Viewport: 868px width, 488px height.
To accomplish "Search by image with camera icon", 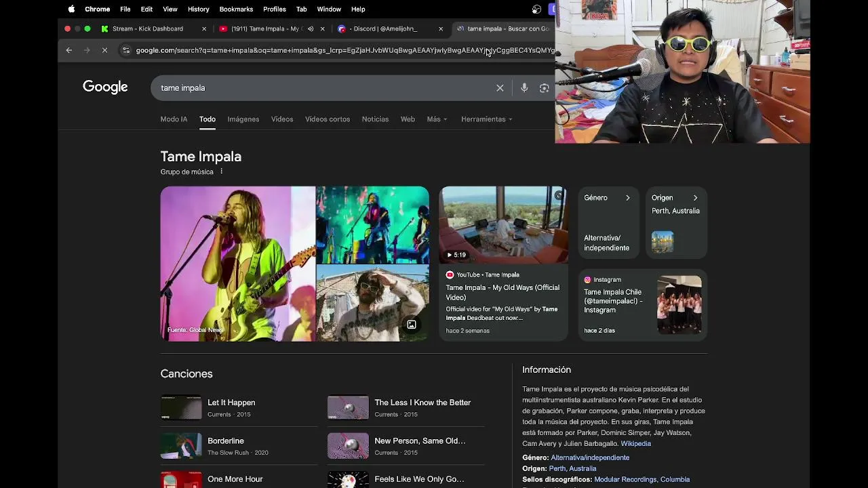I will tap(544, 88).
